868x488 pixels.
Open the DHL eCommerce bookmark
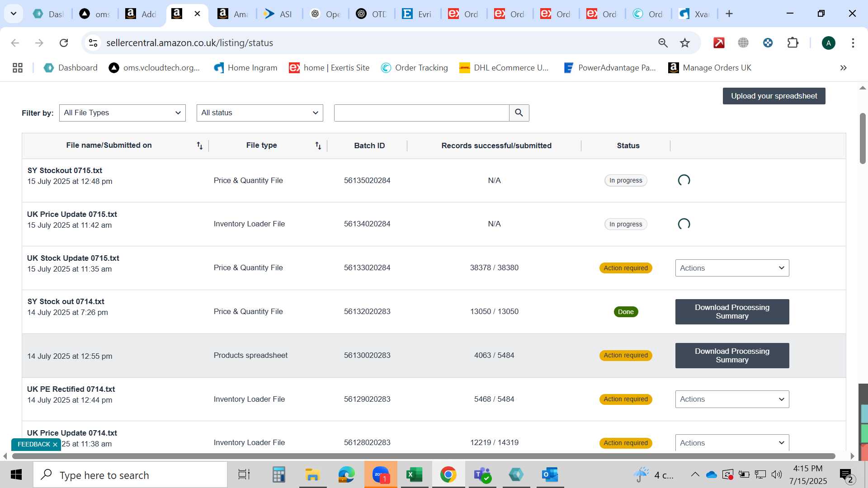(x=504, y=68)
